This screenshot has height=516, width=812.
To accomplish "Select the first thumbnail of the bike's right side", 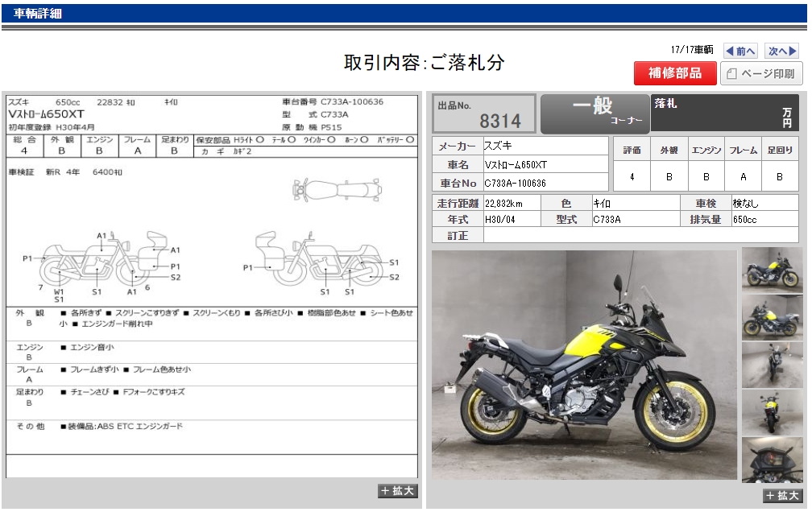I will [772, 269].
